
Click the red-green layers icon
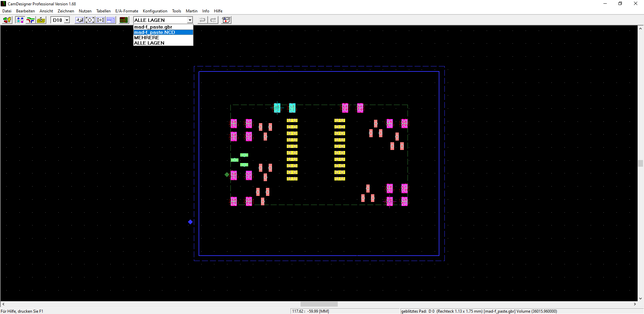click(x=124, y=20)
